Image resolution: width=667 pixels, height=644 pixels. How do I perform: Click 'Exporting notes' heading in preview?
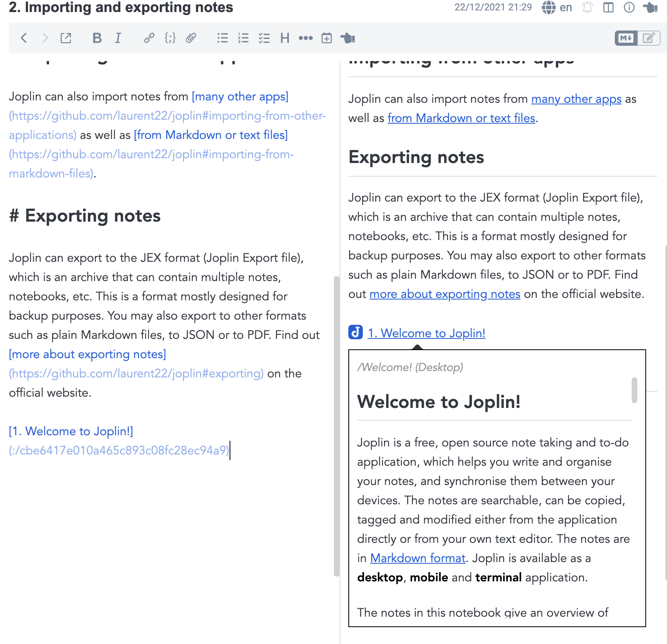tap(416, 157)
